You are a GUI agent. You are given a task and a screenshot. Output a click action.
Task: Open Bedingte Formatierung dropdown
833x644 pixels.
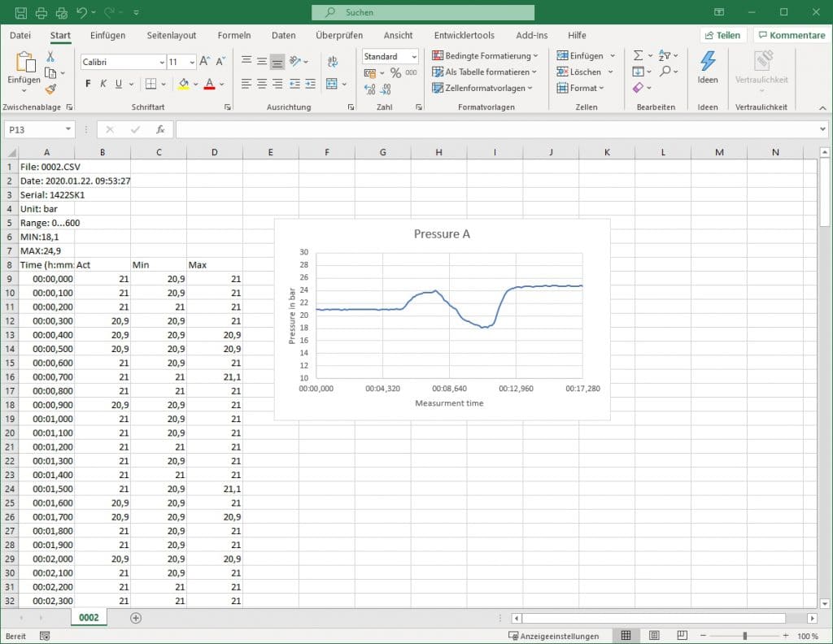click(485, 56)
